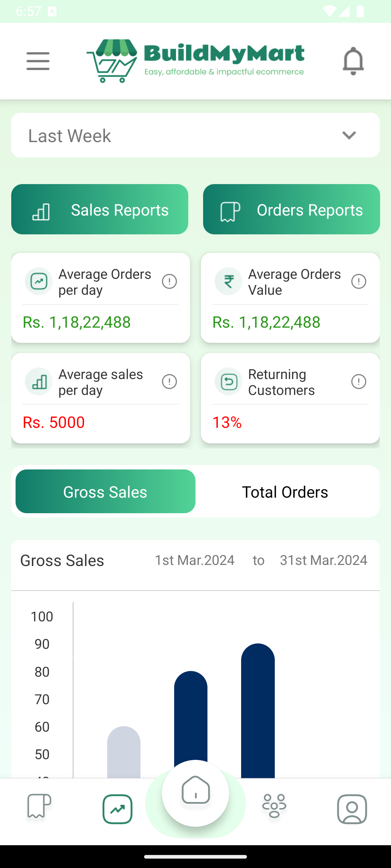Tap the notification bell icon
The width and height of the screenshot is (391, 868).
[x=353, y=61]
